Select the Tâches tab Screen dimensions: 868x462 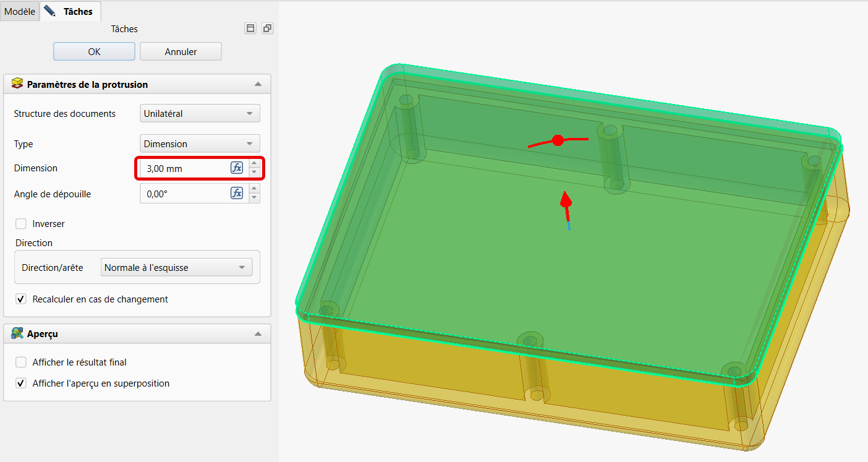coord(70,11)
